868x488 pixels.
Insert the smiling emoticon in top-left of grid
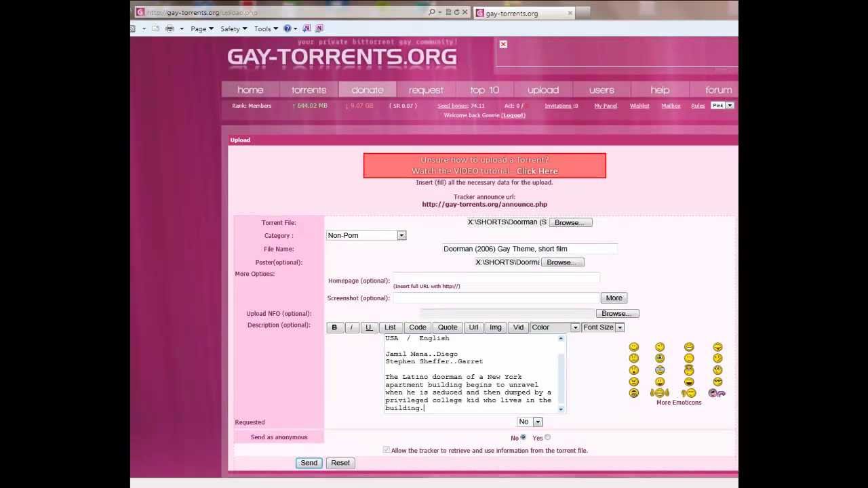click(x=634, y=347)
